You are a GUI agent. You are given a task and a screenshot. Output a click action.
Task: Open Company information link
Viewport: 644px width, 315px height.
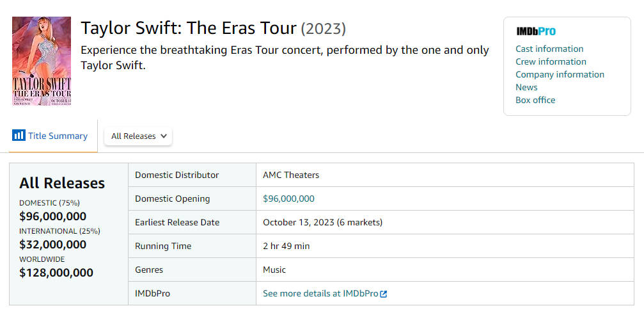pos(560,74)
